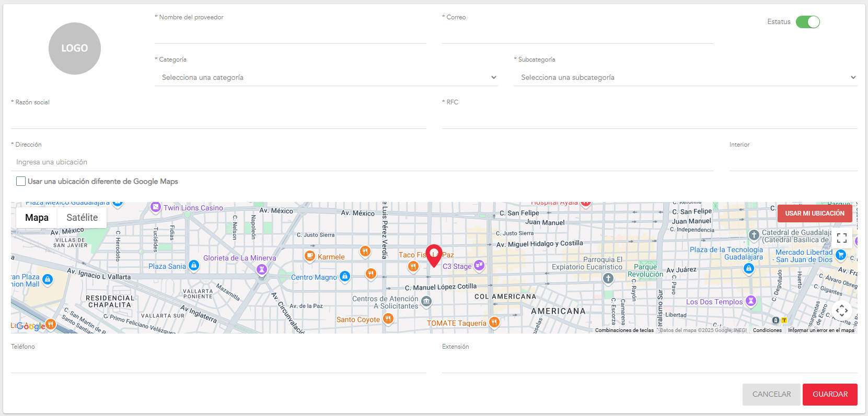Expand the Subcategoría dropdown
Image resolution: width=868 pixels, height=416 pixels.
[685, 77]
